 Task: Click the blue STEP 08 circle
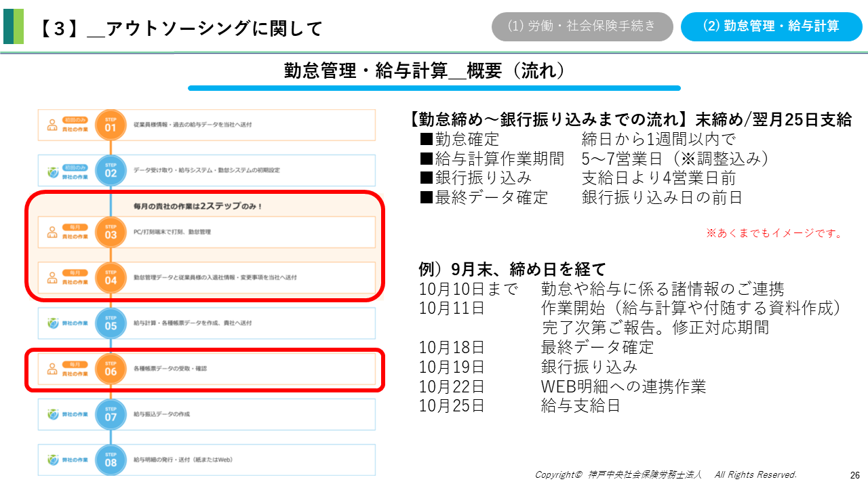111,460
